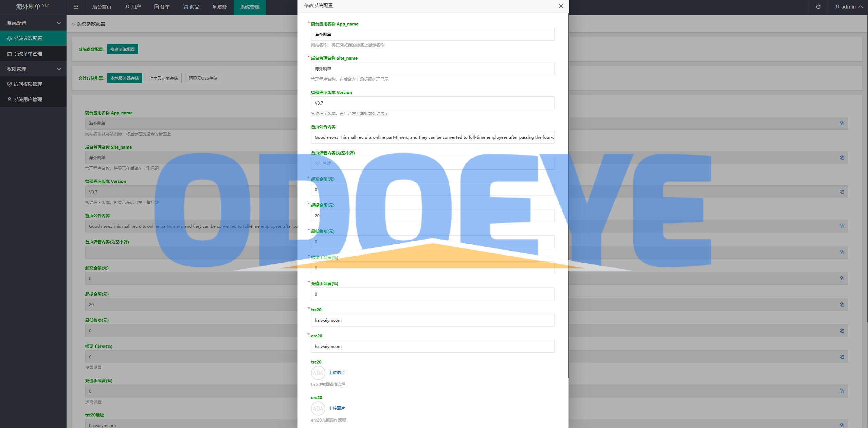Viewport: 868px width, 428px height.
Task: Focus the 起充金额 dialog field
Action: point(433,189)
